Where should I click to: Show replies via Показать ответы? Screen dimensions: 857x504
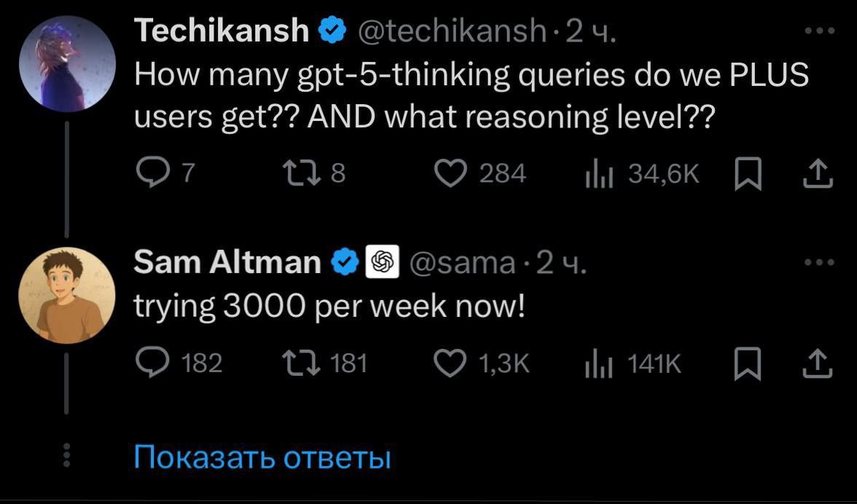(263, 457)
